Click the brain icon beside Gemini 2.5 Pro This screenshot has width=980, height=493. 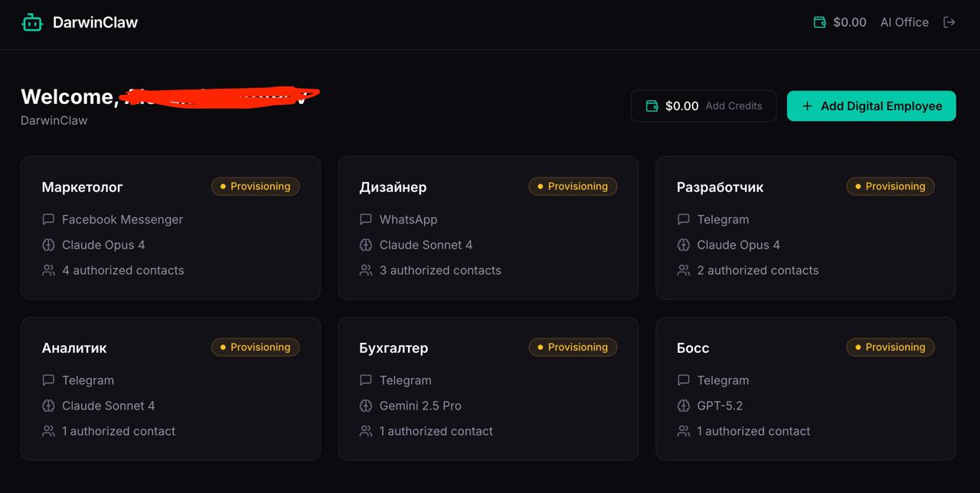point(366,406)
